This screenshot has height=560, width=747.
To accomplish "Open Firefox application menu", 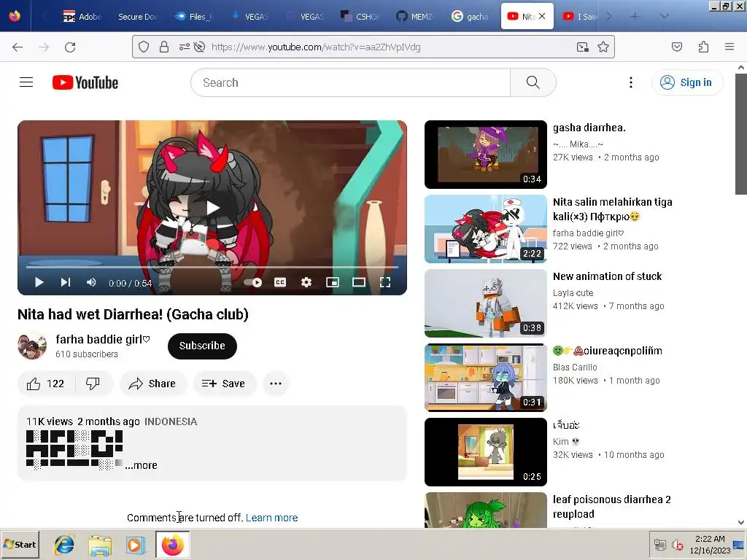I will click(x=729, y=47).
